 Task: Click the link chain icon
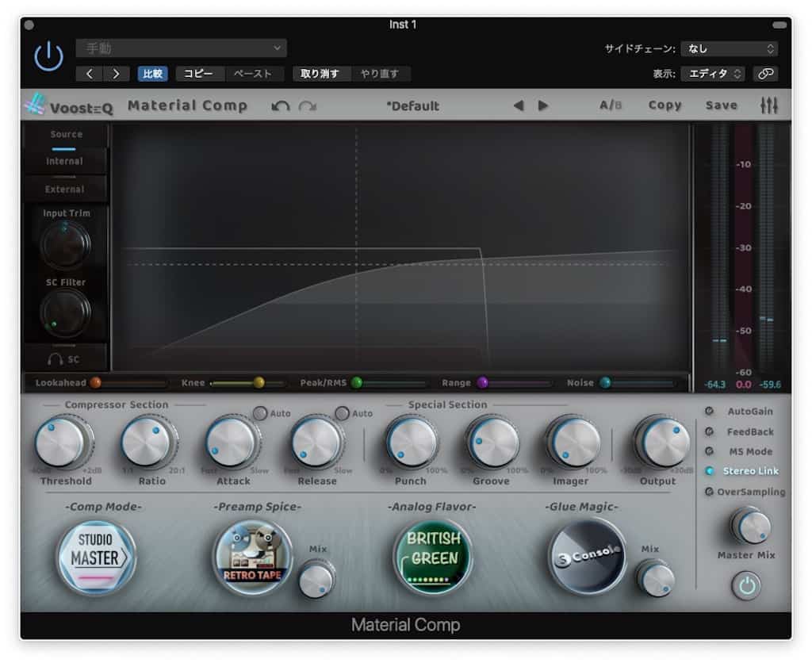[x=765, y=74]
